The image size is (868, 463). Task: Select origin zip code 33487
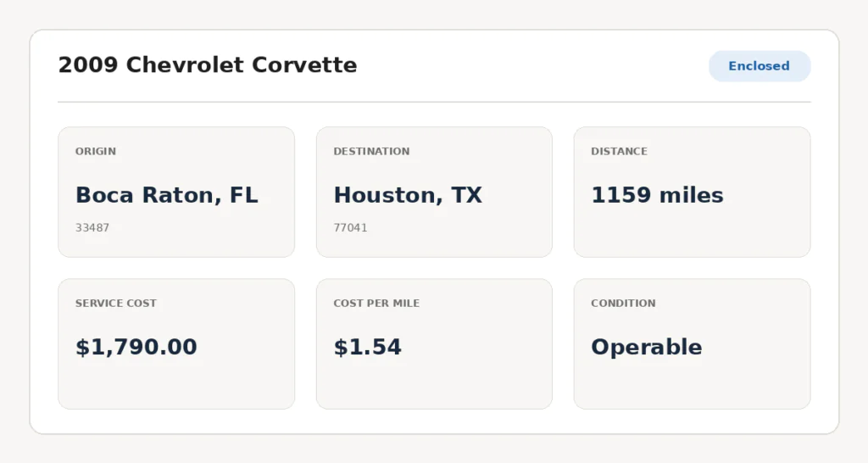[92, 227]
